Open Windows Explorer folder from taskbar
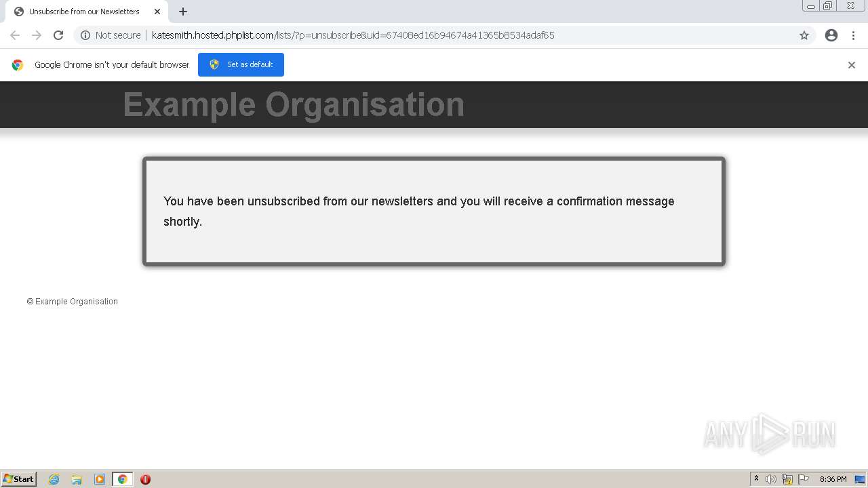The image size is (868, 488). (77, 479)
